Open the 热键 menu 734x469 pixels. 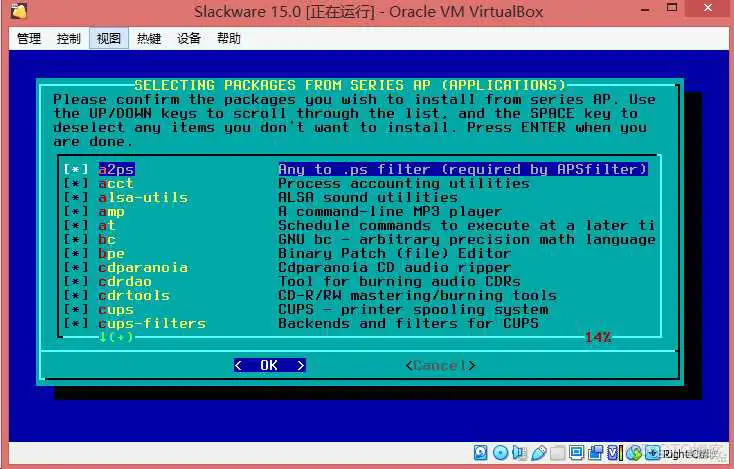coord(149,38)
